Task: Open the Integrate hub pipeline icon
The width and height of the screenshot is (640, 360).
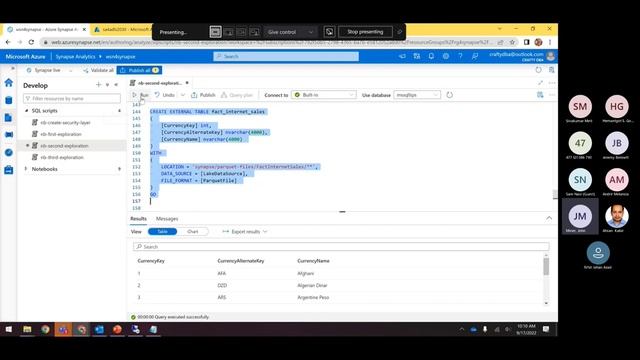Action: (9, 135)
